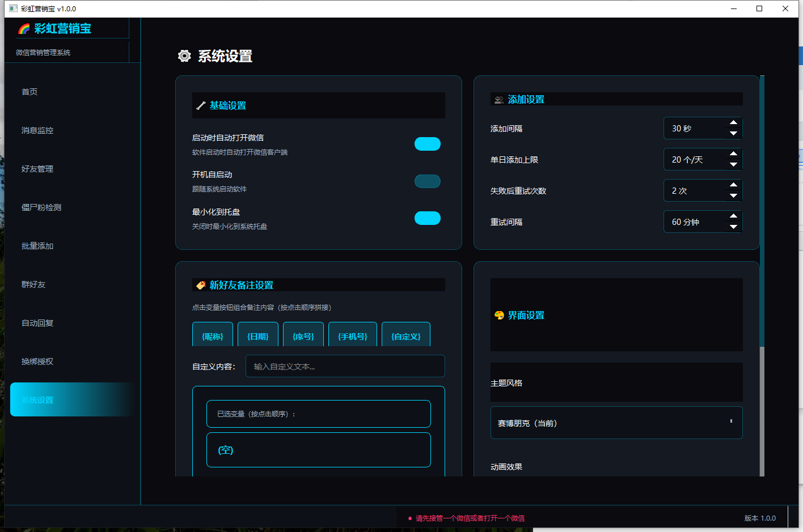Click the 自定义内容 text input field
This screenshot has width=803, height=532.
point(345,366)
